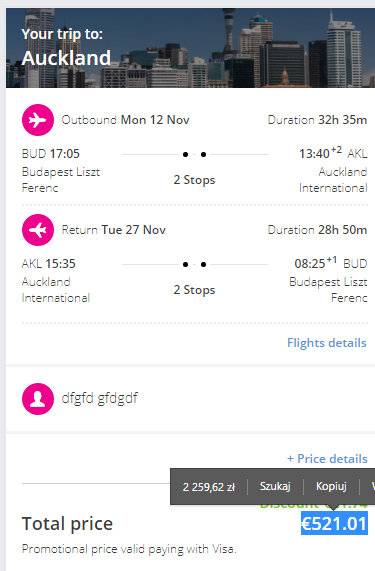Click the Auckland destination heading
Image resolution: width=375 pixels, height=571 pixels.
click(x=66, y=58)
